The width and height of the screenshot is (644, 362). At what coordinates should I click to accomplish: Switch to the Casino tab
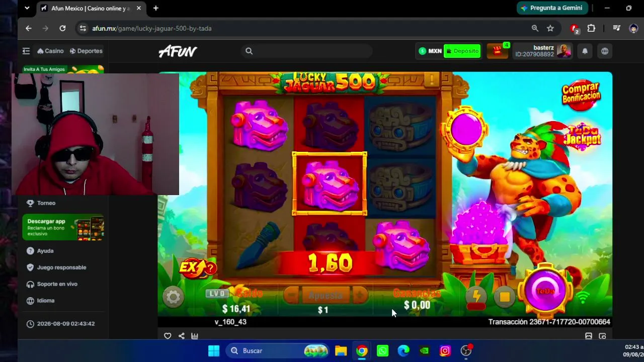(50, 51)
